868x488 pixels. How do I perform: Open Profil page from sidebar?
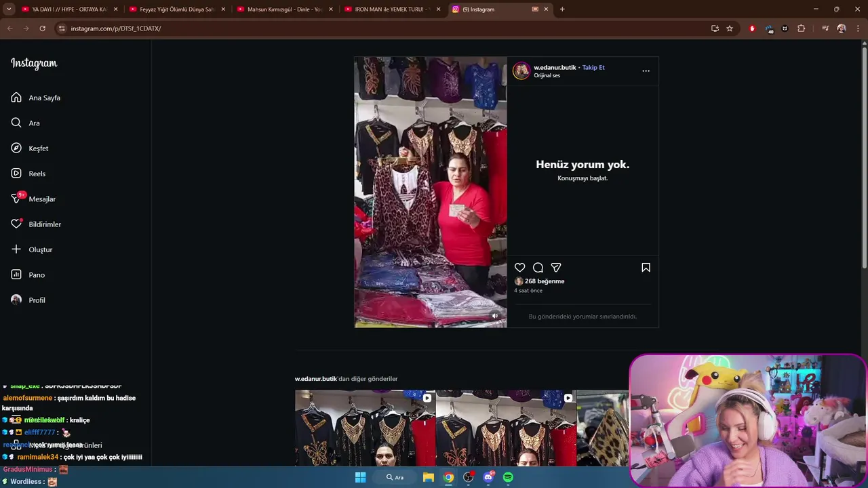pyautogui.click(x=28, y=300)
